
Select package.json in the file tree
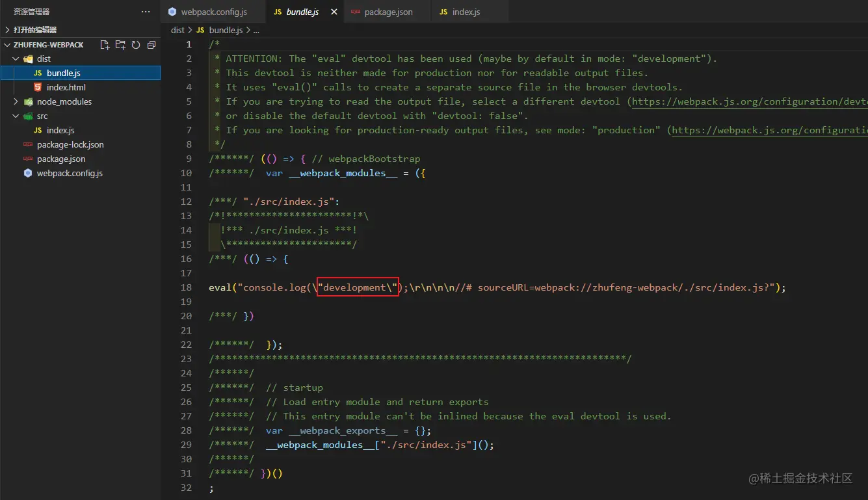pos(60,159)
